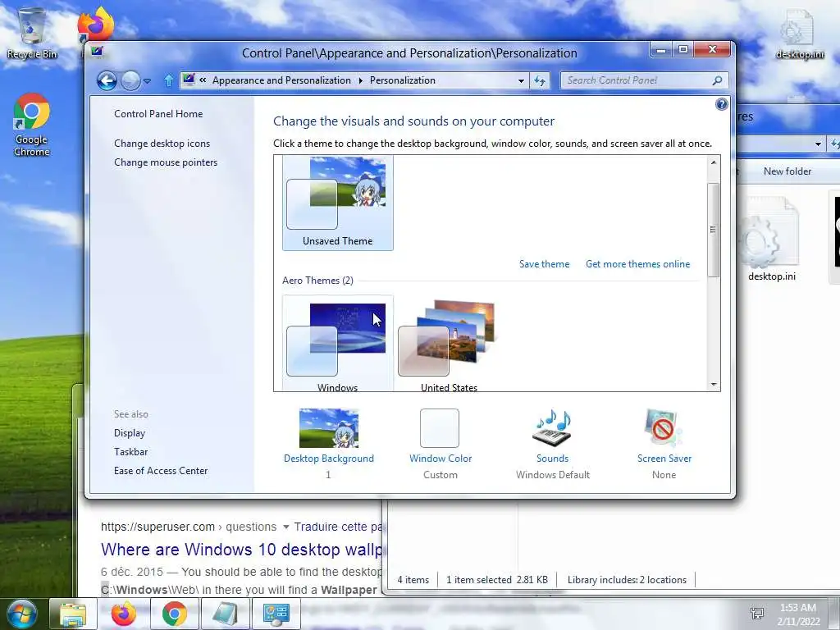Click the Window Color text link
The width and height of the screenshot is (840, 630).
click(441, 458)
